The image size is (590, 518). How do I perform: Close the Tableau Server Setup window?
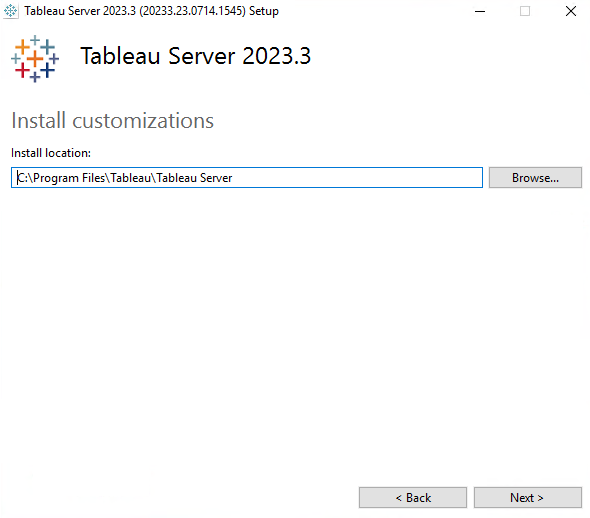[x=571, y=11]
